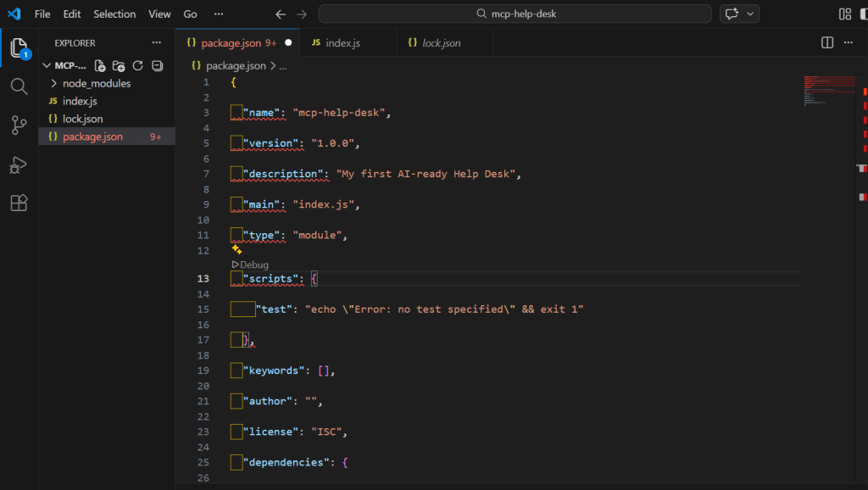The image size is (868, 490).
Task: Open the Selection menu
Action: click(x=114, y=14)
